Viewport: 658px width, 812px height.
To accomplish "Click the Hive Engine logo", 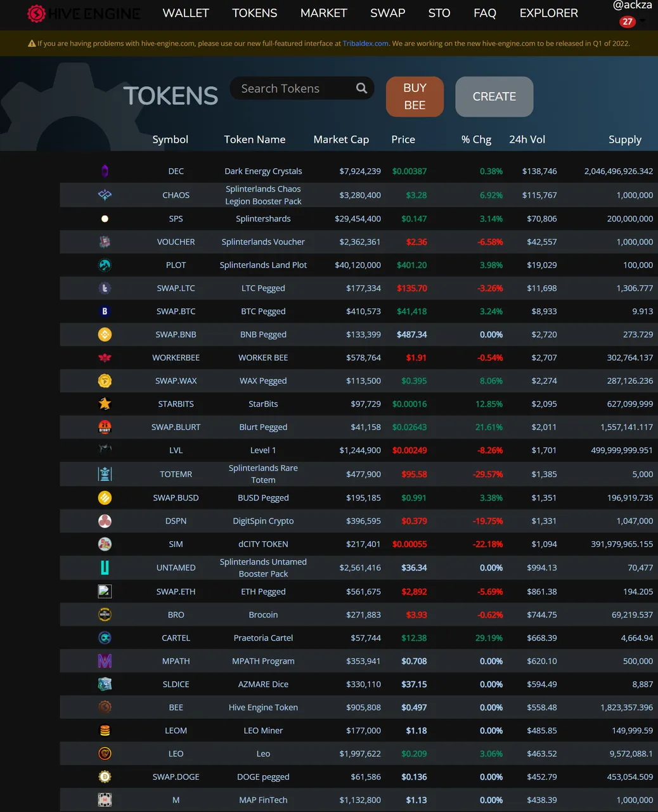I will click(x=84, y=13).
